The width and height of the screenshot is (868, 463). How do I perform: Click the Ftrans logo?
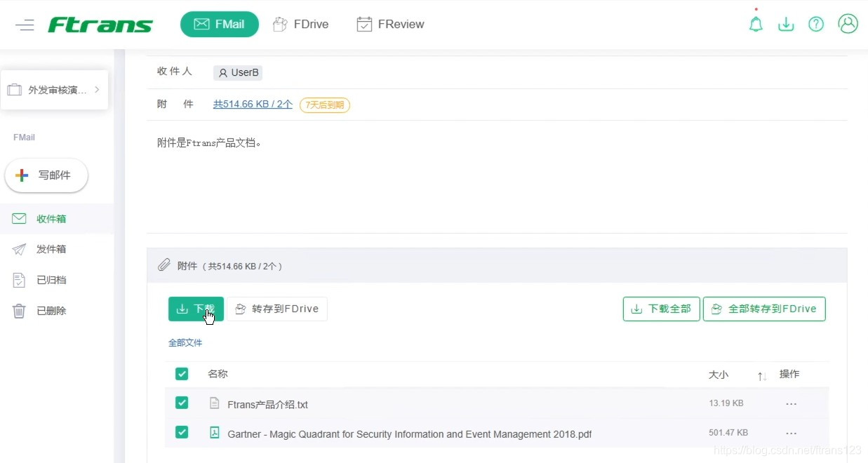coord(100,25)
